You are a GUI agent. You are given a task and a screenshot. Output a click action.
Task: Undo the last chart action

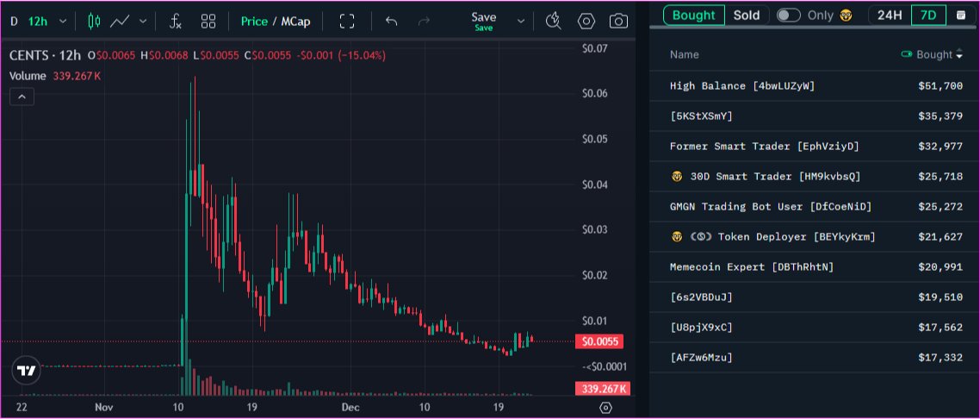point(391,22)
